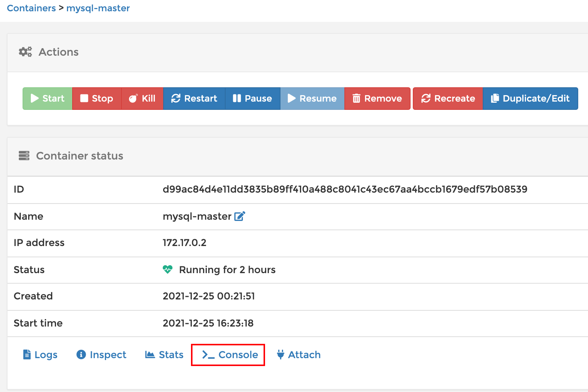Open the mysql-master breadcrumb link
The image size is (588, 392).
(98, 8)
